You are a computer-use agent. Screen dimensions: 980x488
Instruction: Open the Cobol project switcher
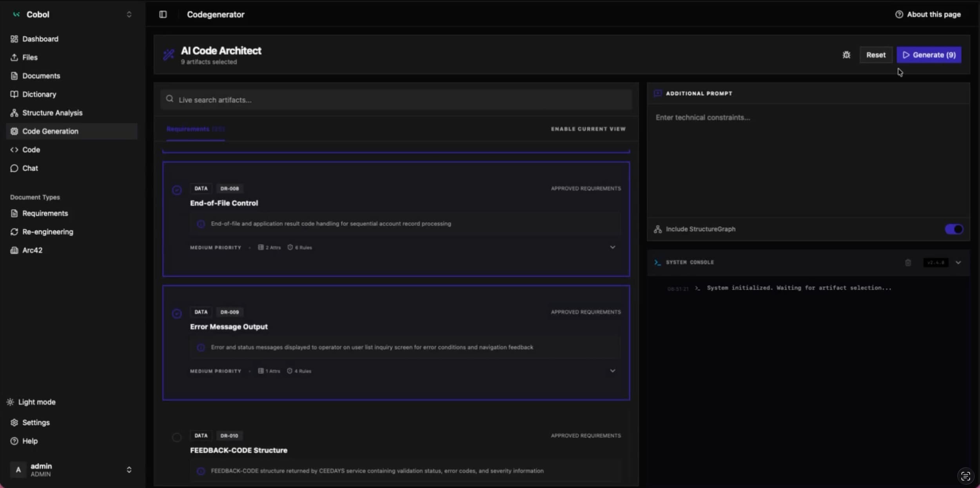(129, 15)
